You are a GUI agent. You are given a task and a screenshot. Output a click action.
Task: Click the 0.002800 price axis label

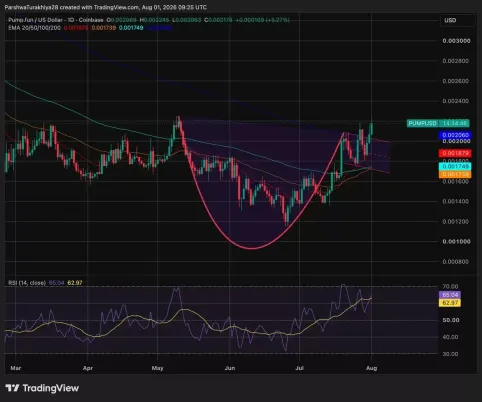point(456,61)
